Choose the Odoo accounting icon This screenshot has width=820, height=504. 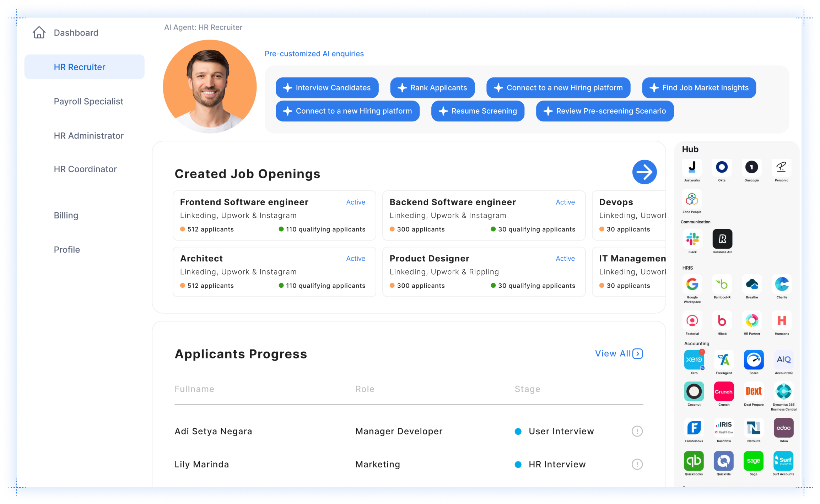[x=783, y=428]
